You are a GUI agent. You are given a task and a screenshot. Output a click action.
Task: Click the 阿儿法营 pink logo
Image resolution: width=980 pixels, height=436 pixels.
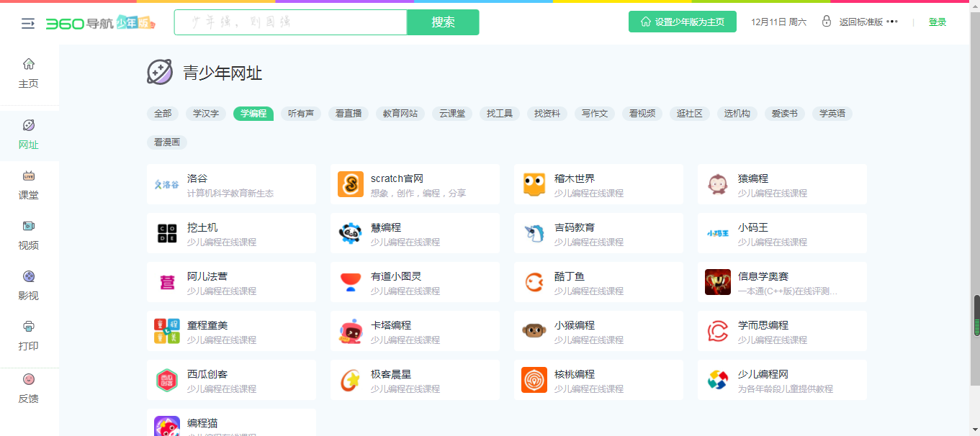point(167,282)
